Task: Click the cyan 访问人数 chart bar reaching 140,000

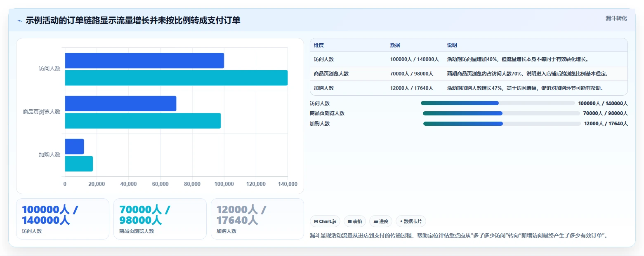Action: (176, 78)
